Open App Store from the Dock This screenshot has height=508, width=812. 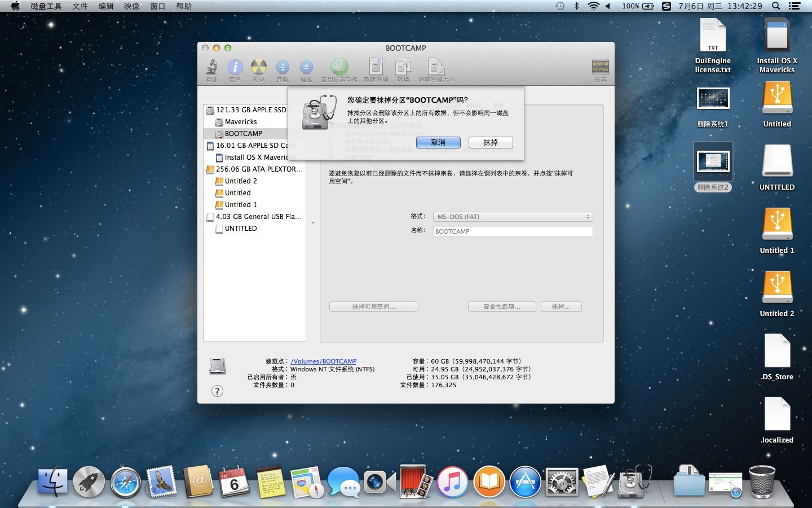click(525, 483)
